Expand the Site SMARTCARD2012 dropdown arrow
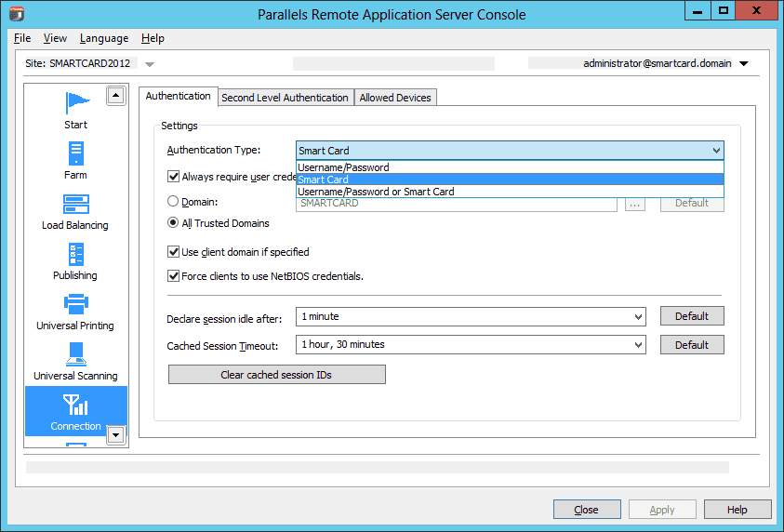784x532 pixels. point(150,64)
